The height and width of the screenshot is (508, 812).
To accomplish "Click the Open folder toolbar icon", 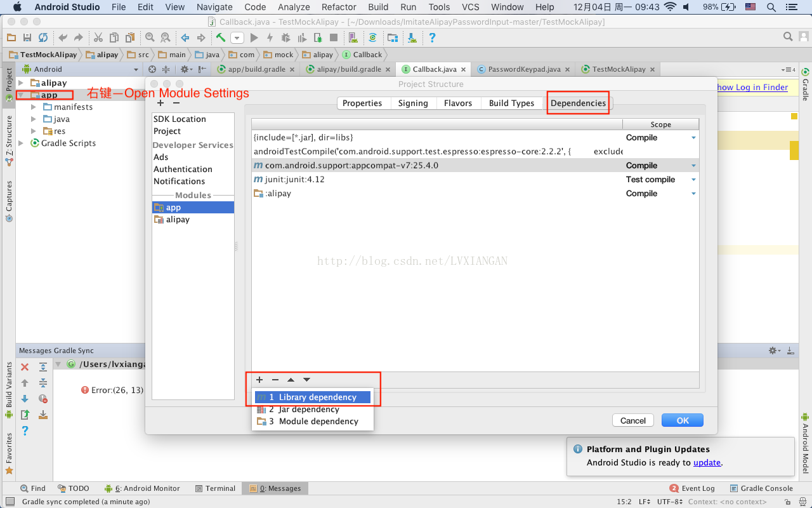I will point(13,38).
